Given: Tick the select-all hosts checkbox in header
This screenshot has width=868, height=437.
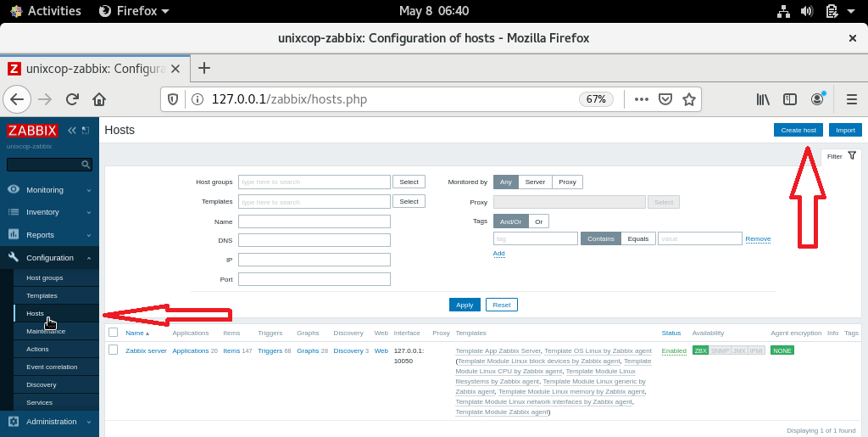Looking at the screenshot, I should (x=114, y=333).
